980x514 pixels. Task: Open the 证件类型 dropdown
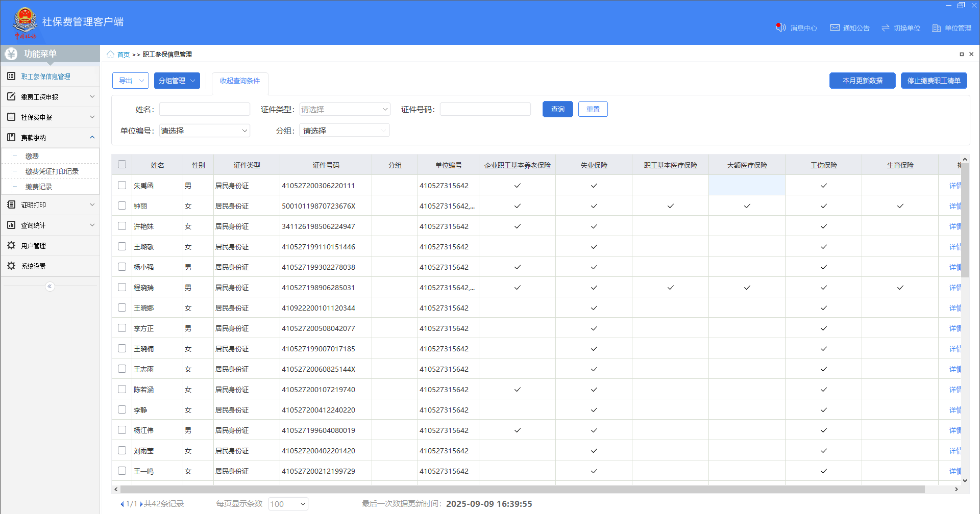[345, 110]
